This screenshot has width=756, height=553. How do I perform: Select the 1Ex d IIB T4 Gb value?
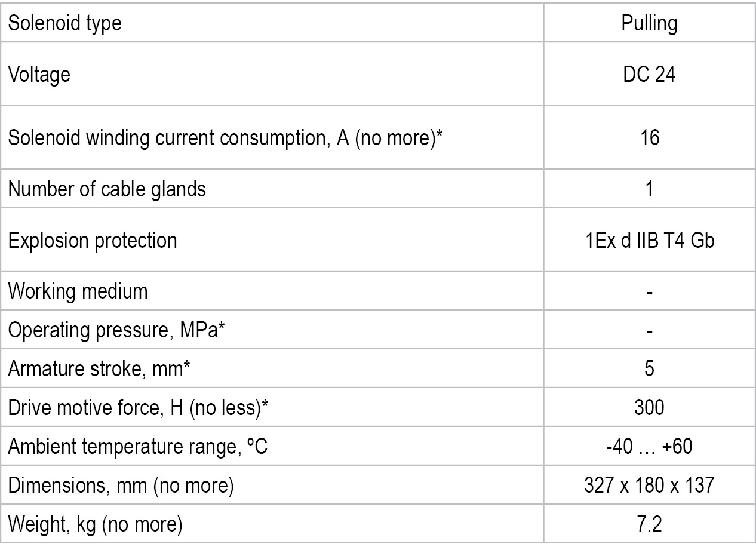click(x=649, y=241)
